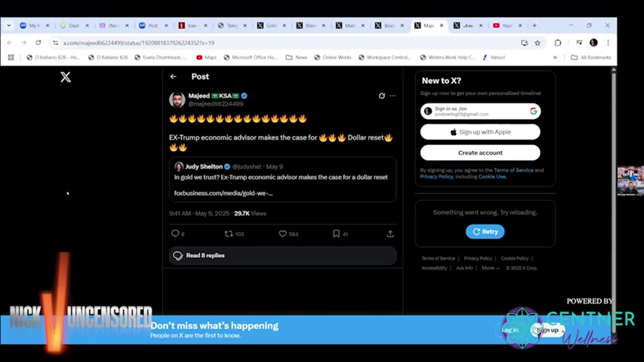
Task: Open new browser tab with plus
Action: (534, 25)
